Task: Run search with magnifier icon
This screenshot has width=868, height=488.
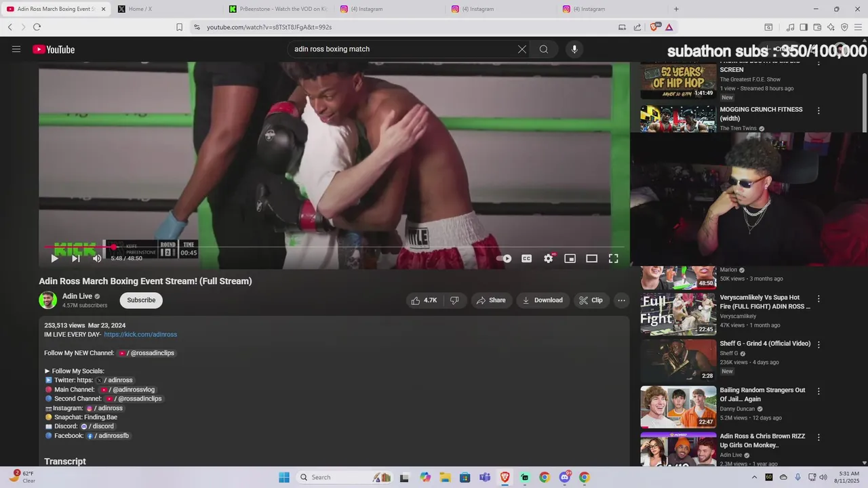Action: tap(544, 49)
